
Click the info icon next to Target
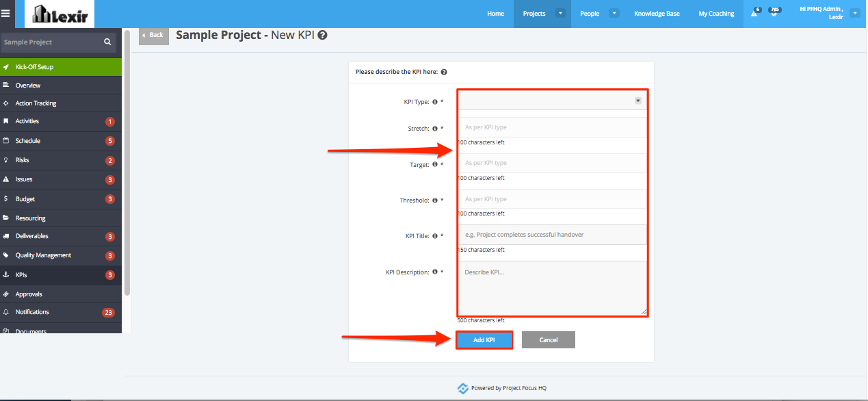click(435, 165)
